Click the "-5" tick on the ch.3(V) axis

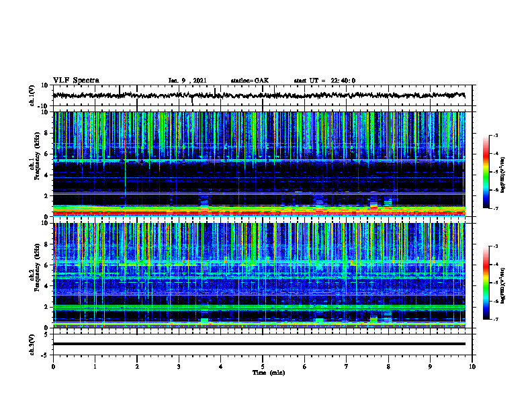click(x=45, y=355)
